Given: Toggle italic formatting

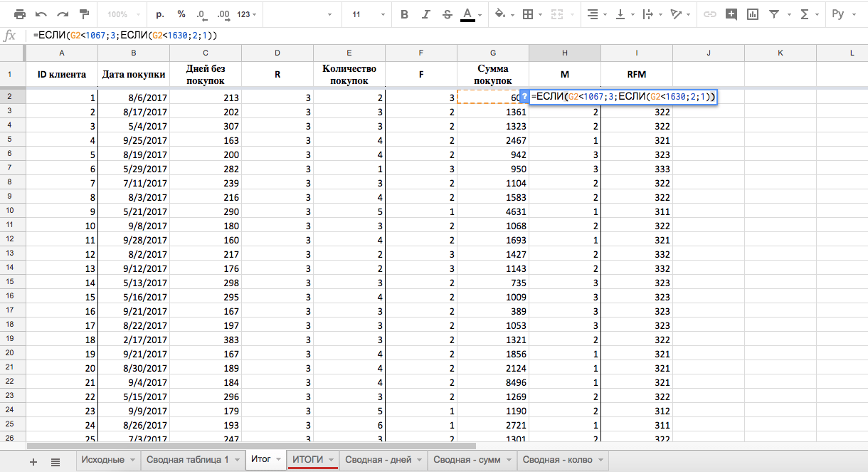Looking at the screenshot, I should coord(425,14).
